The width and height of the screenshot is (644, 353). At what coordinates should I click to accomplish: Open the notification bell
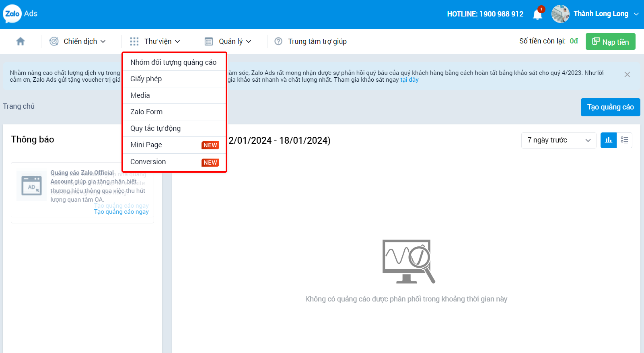pyautogui.click(x=538, y=14)
